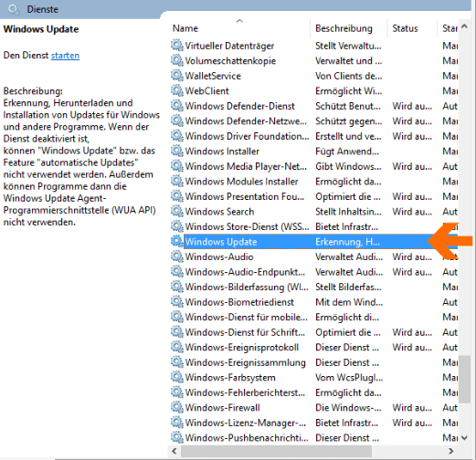This screenshot has width=476, height=460.
Task: Click 'Mit dem Wind...' description of Windows-Biometriedienst
Action: coord(349,302)
